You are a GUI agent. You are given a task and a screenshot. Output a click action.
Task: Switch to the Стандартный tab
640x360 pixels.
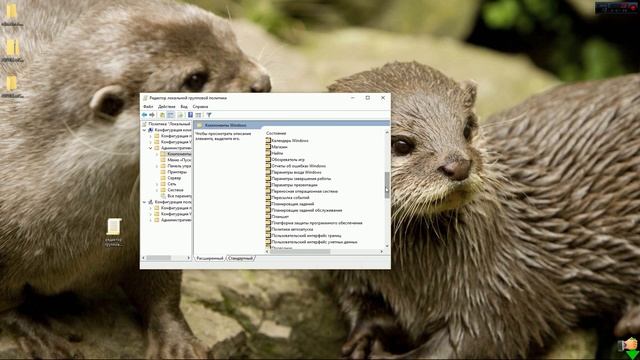click(x=241, y=258)
